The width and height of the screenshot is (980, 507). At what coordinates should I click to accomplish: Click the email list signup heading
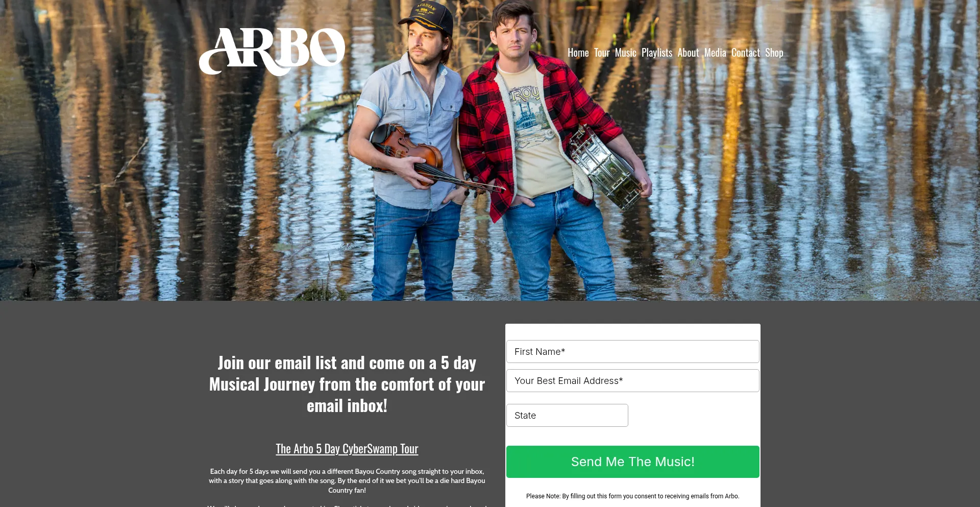click(347, 384)
